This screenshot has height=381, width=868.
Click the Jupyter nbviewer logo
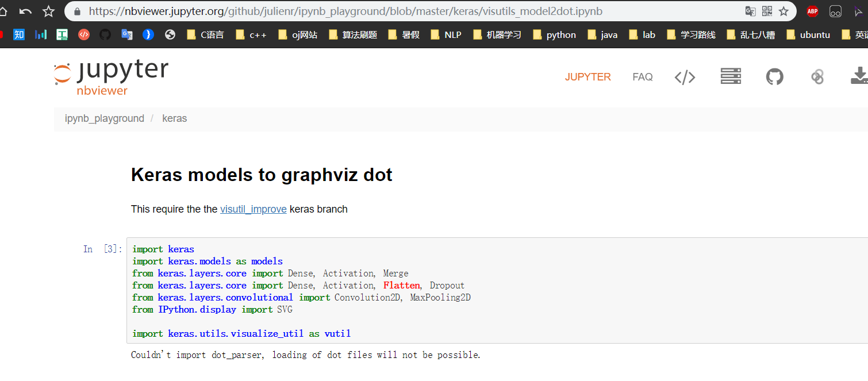tap(111, 76)
